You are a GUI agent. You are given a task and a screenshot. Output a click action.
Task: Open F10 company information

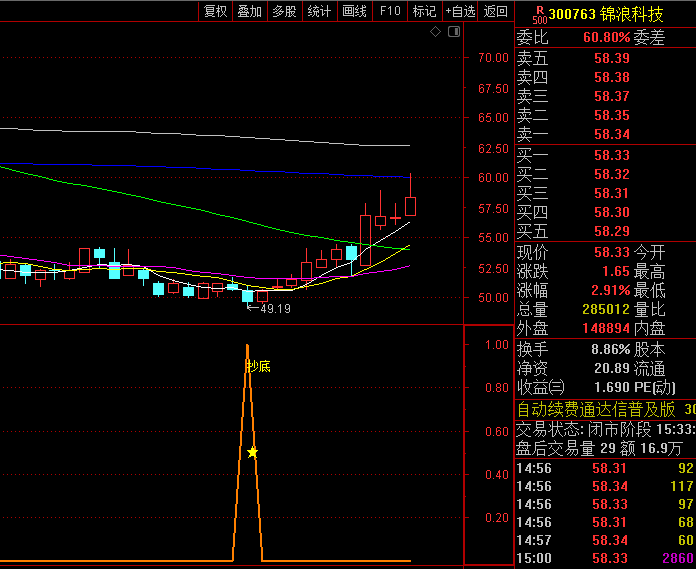[x=390, y=11]
